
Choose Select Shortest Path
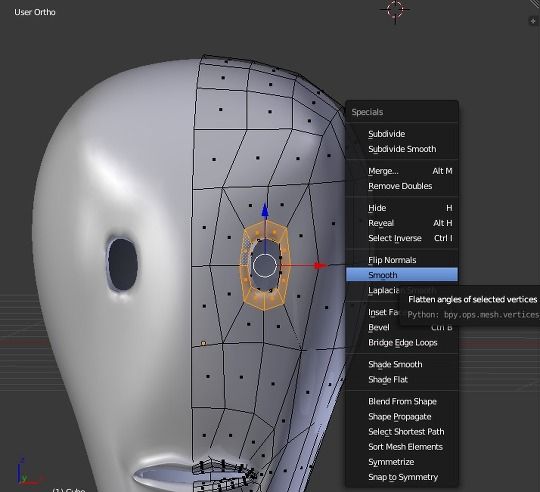tap(402, 432)
